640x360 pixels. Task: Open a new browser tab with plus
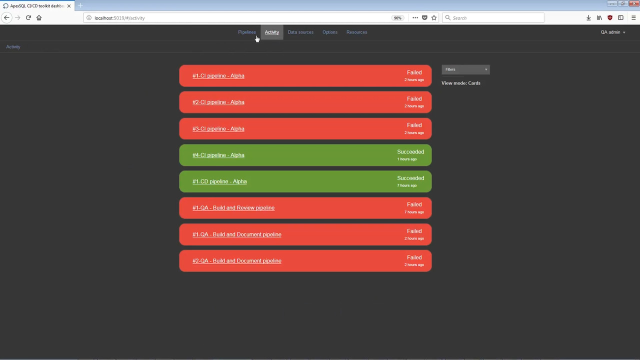[80, 6]
